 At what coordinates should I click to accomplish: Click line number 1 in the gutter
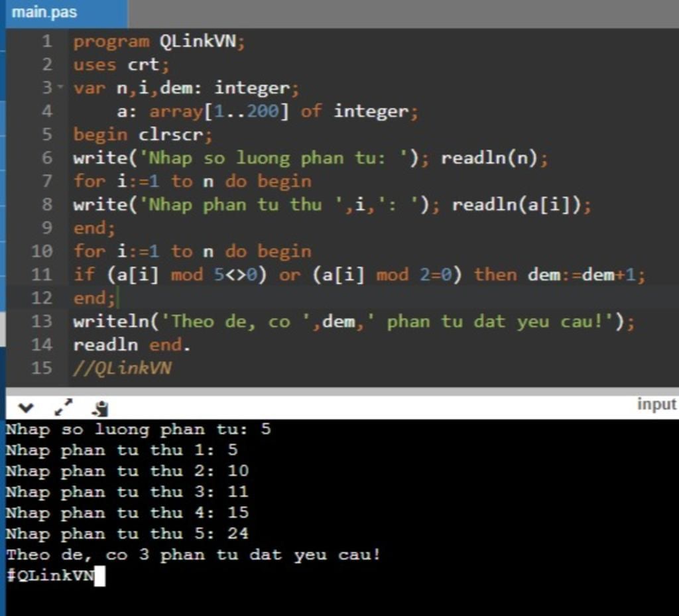coord(47,41)
